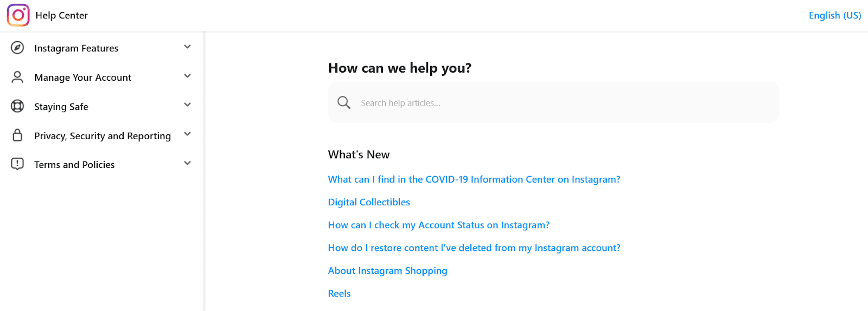Expand the Manage Your Account chevron
The width and height of the screenshot is (868, 311).
(187, 76)
